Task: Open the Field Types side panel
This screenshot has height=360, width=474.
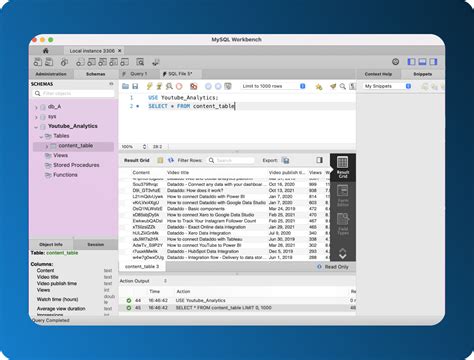Action: click(343, 224)
